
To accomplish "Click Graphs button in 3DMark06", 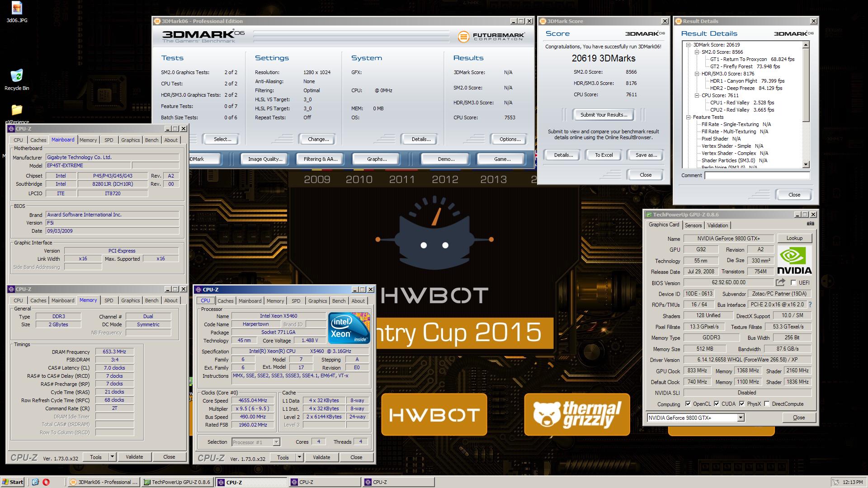I will 377,159.
